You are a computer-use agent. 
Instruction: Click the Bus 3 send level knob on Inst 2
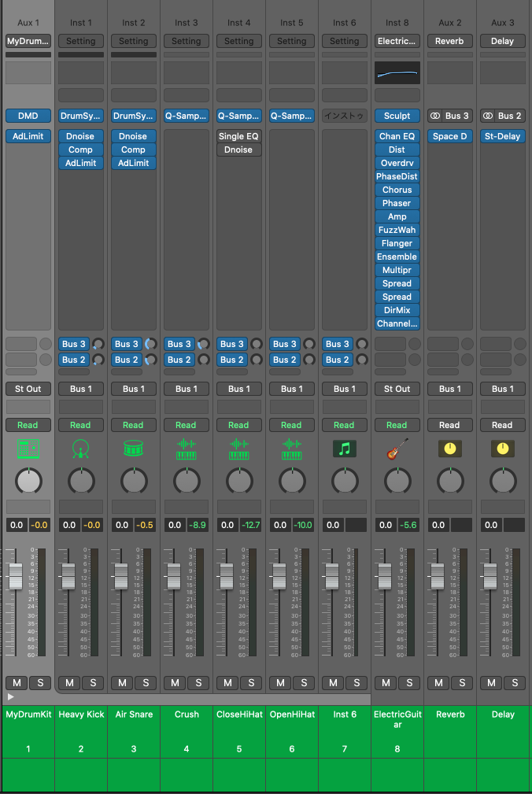(151, 344)
